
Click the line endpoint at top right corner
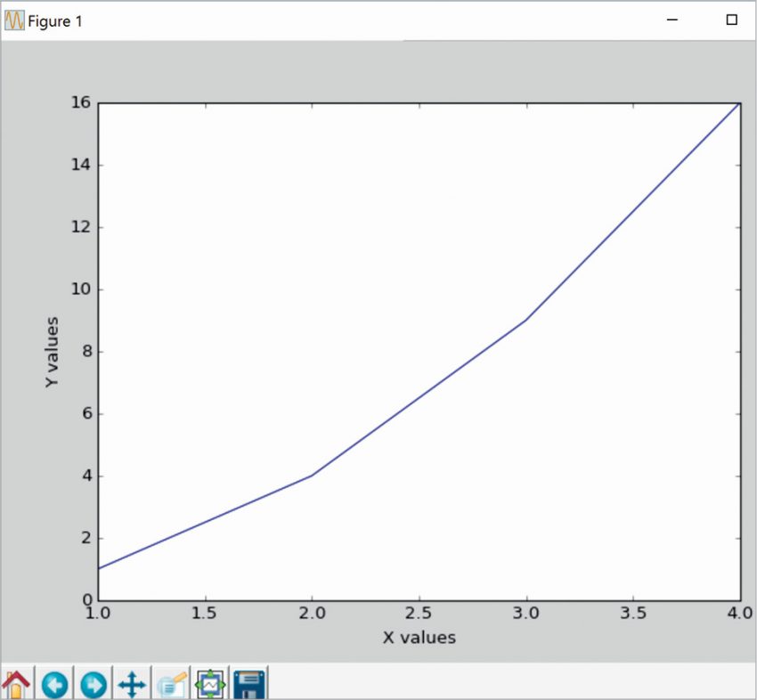[x=739, y=103]
